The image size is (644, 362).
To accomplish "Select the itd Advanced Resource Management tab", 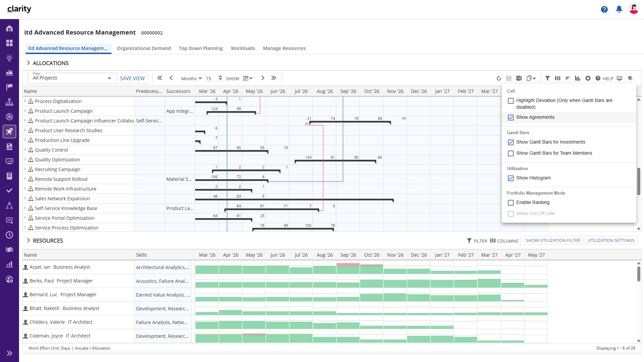I will (68, 48).
